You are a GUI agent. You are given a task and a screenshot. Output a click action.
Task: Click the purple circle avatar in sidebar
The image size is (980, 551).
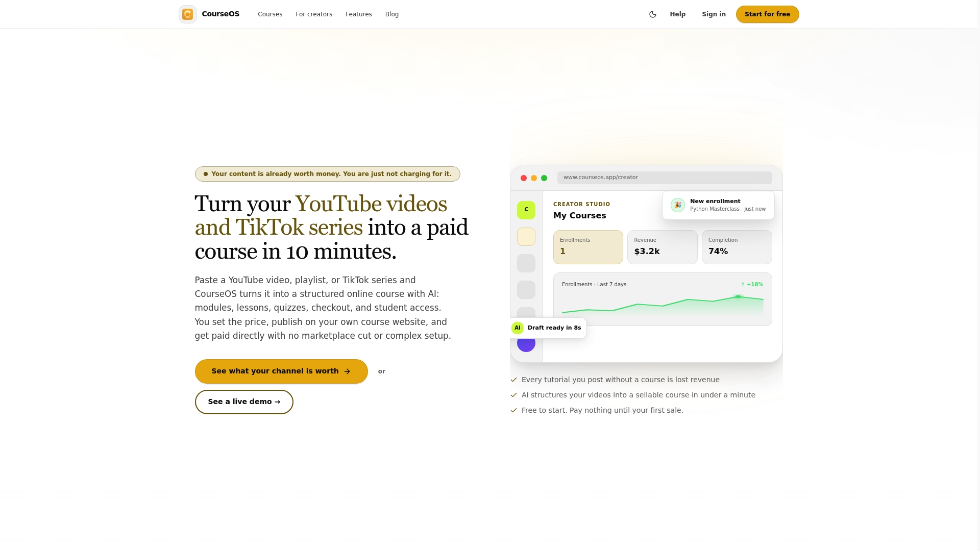[526, 343]
